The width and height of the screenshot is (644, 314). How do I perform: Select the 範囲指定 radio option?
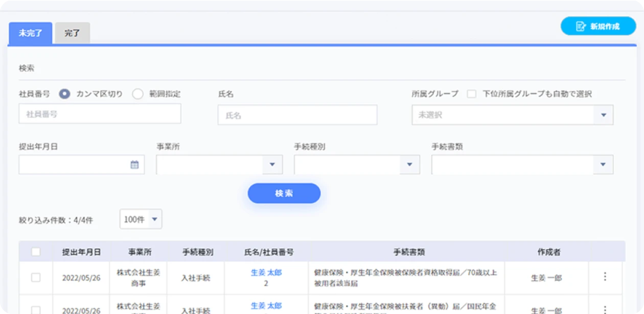138,94
